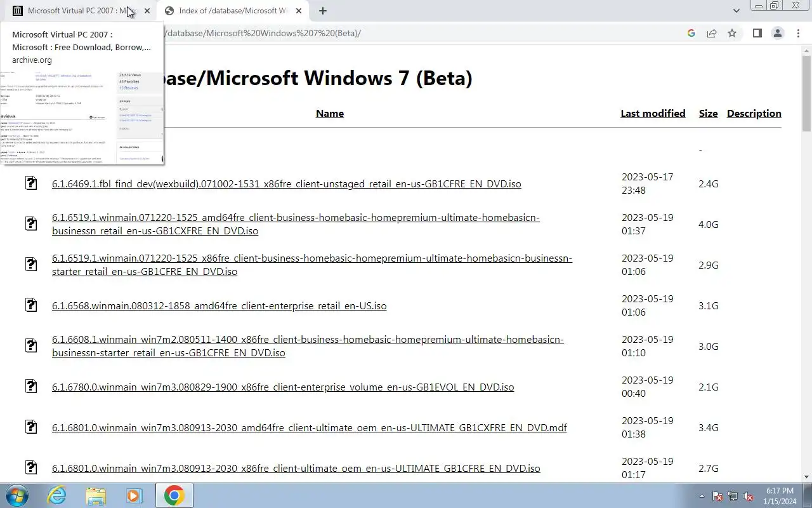Switch to the Microsoft Virtual PC 2007 tab
Image resolution: width=812 pixels, height=508 pixels.
[81, 11]
